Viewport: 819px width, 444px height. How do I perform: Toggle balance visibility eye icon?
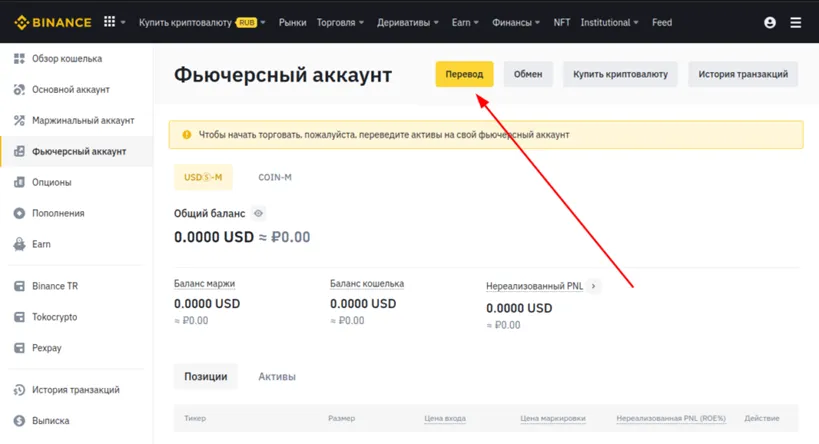pyautogui.click(x=258, y=214)
